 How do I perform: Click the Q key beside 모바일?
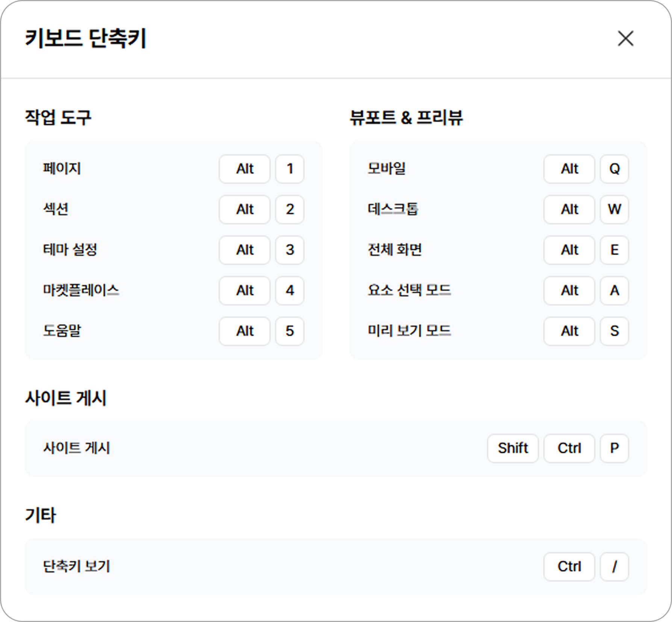(x=614, y=169)
